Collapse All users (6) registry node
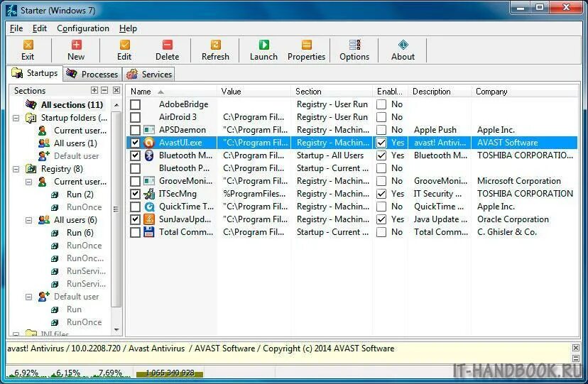Viewport: 588px width, 384px height. [x=29, y=220]
